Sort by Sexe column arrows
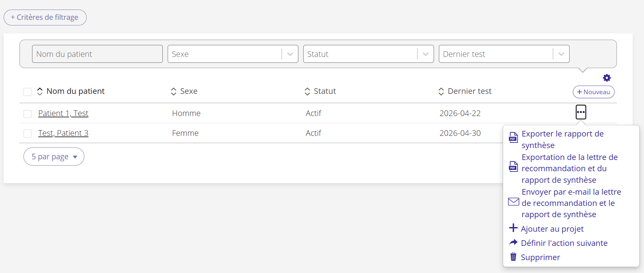 click(x=173, y=92)
